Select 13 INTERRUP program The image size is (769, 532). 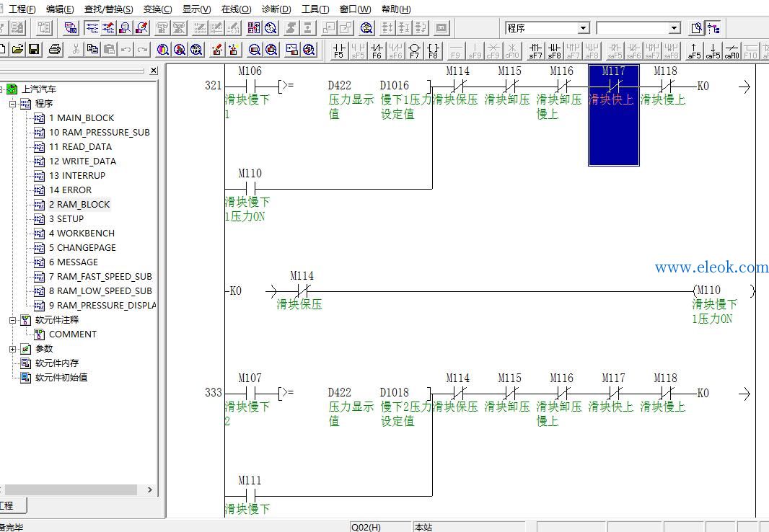coord(77,175)
